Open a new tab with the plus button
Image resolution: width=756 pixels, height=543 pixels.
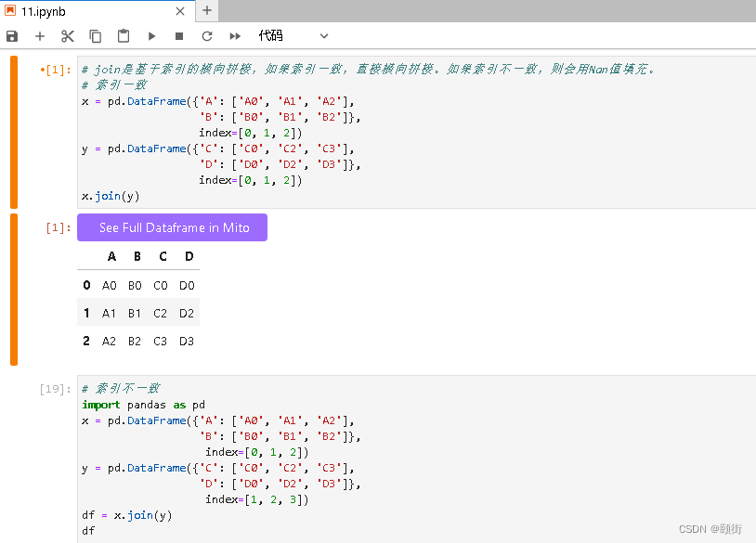point(206,11)
